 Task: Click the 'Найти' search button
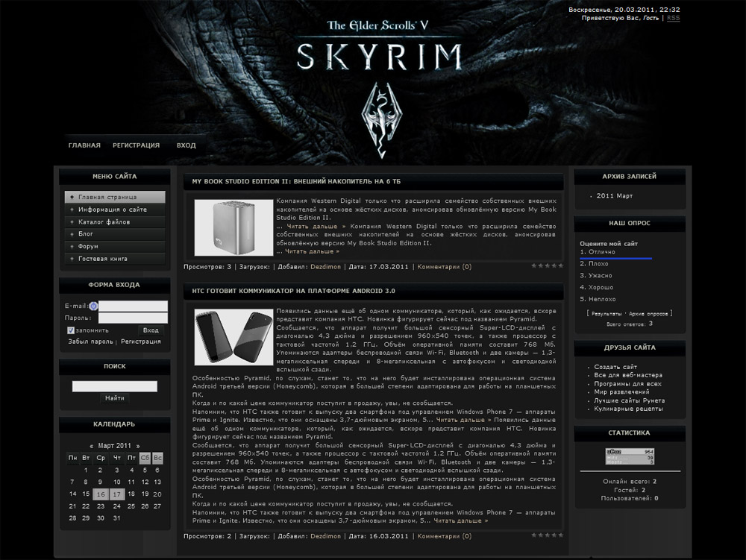pos(115,398)
